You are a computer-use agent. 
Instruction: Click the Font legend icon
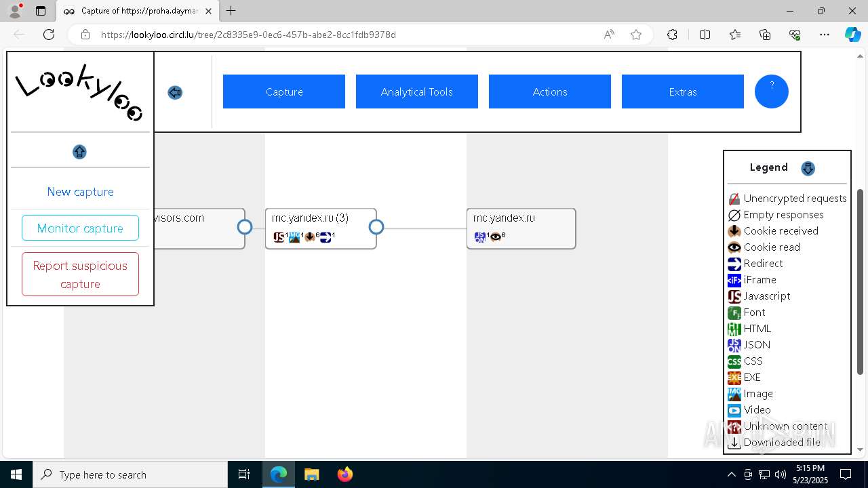click(x=734, y=312)
